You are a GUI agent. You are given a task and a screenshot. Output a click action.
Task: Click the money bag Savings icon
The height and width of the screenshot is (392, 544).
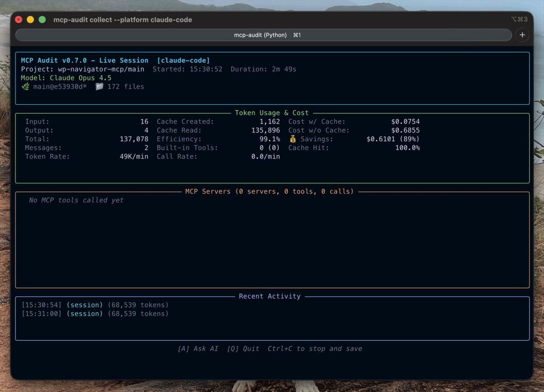tap(293, 139)
